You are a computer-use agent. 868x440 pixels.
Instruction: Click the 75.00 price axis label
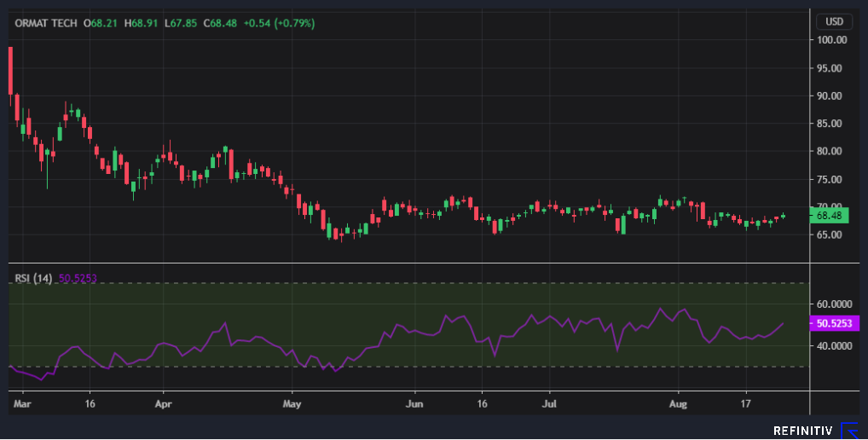click(830, 179)
